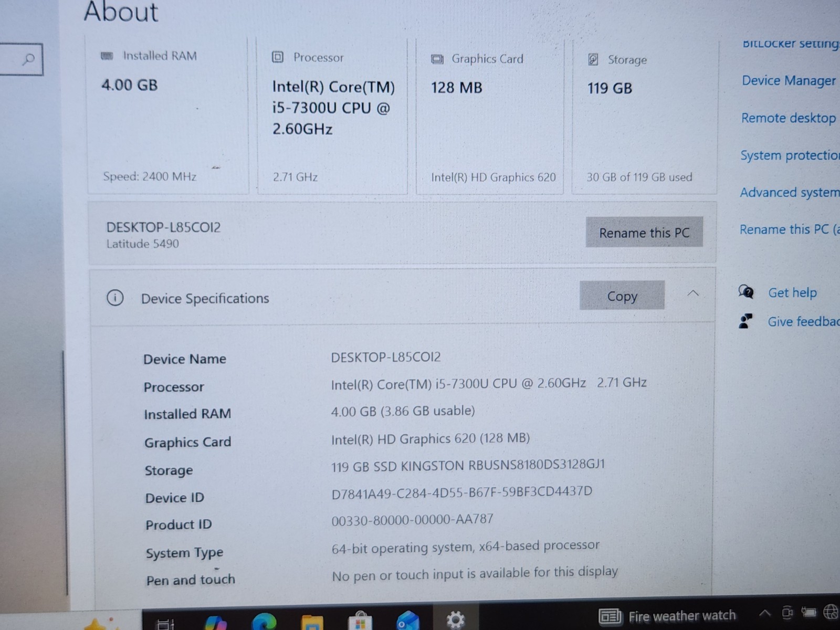Open File Explorer from the taskbar

point(312,622)
